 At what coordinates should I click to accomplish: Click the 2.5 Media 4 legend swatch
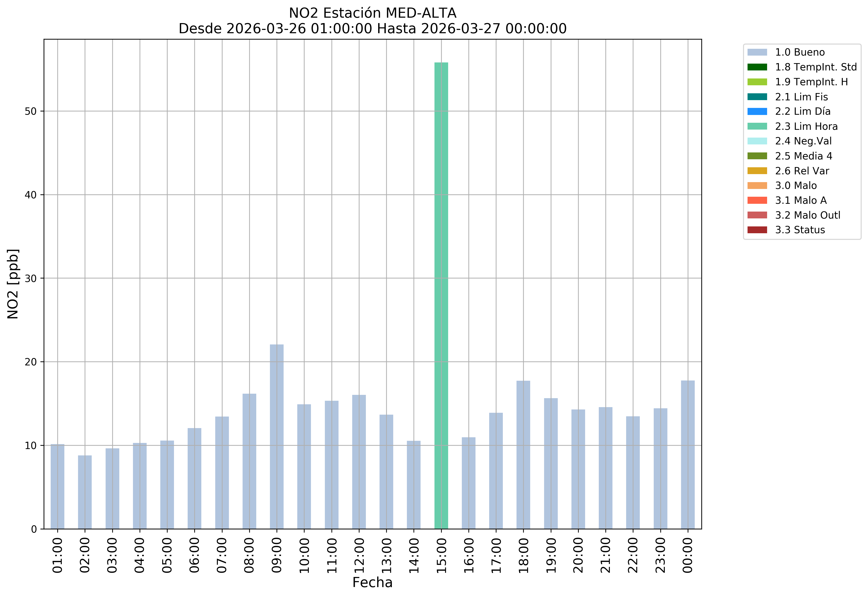(757, 156)
